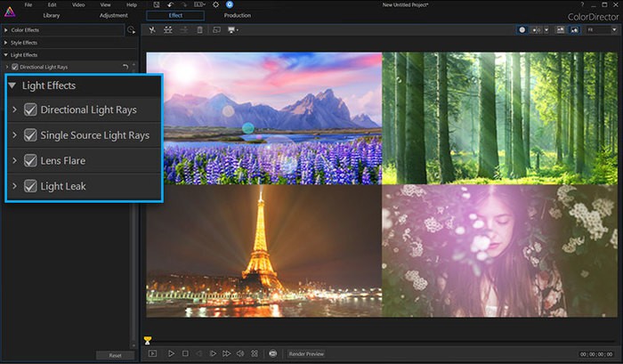
Task: Click the Reset button
Action: pyautogui.click(x=115, y=355)
